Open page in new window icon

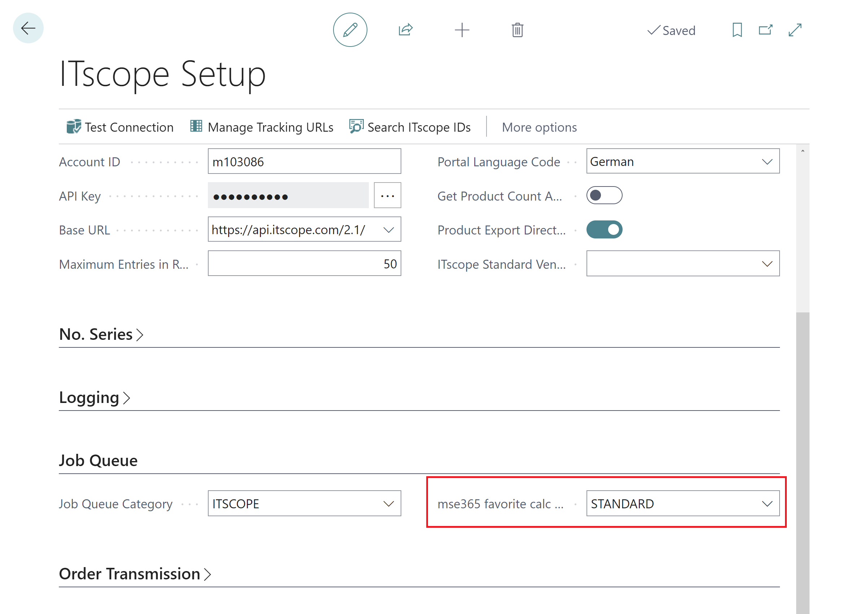click(x=765, y=30)
